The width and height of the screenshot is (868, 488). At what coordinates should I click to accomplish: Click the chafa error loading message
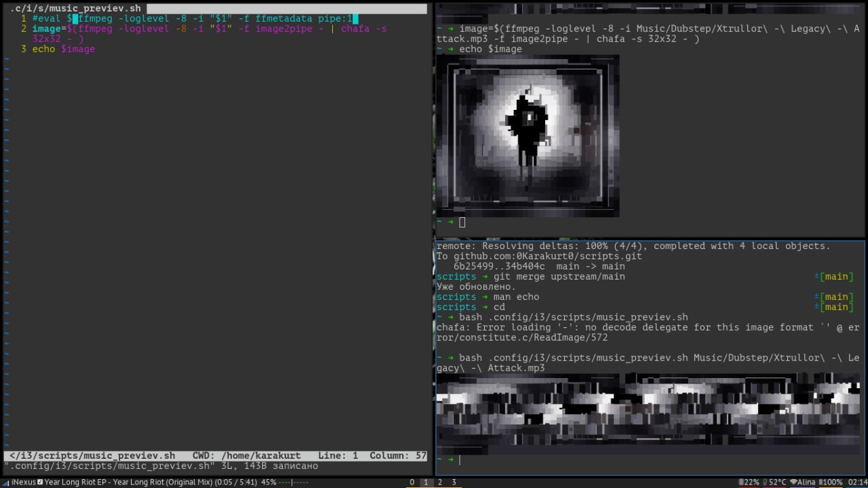(648, 333)
